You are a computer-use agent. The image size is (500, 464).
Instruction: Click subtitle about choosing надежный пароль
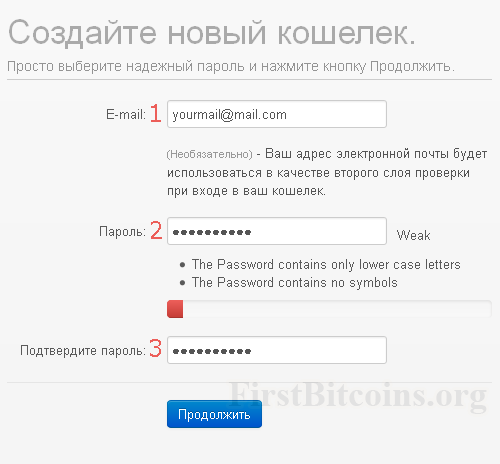(x=231, y=66)
